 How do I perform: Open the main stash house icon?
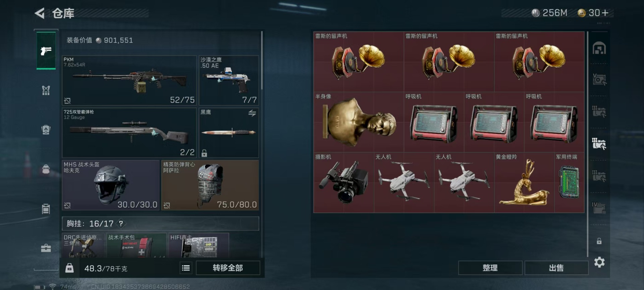(x=599, y=48)
